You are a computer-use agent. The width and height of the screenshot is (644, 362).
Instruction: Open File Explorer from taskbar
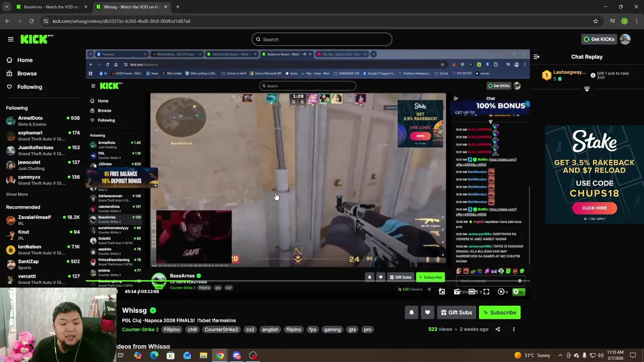tap(203, 355)
